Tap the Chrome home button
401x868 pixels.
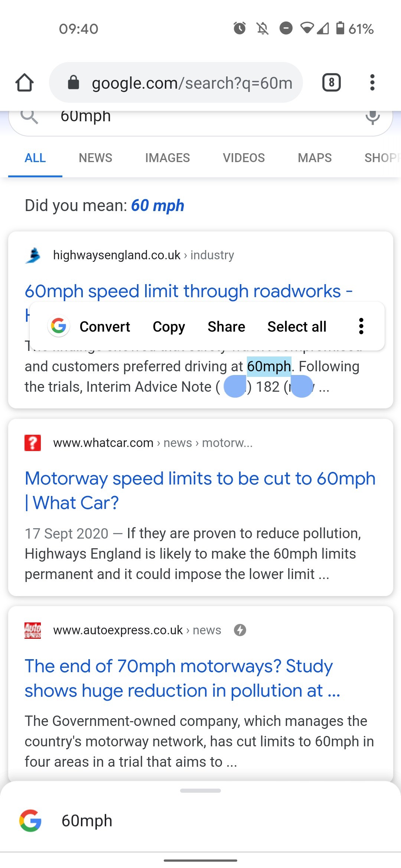pyautogui.click(x=25, y=82)
